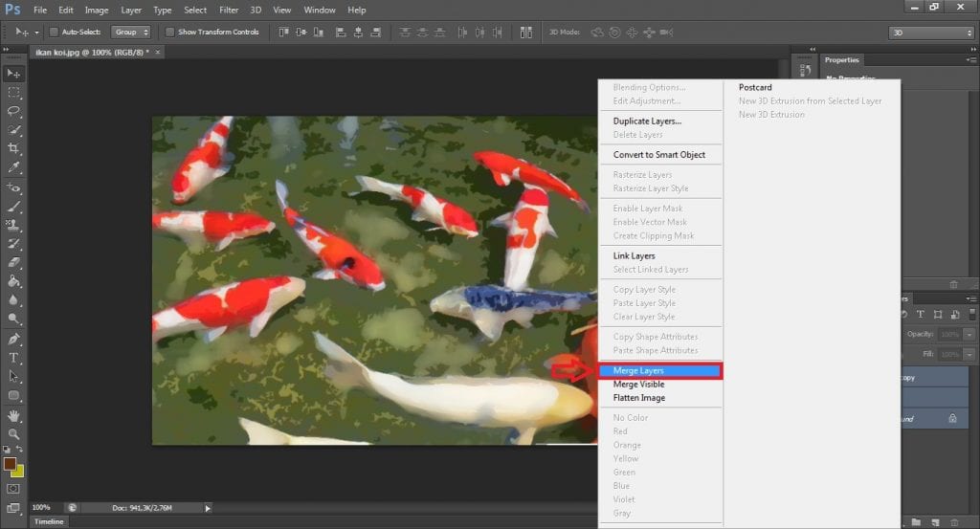Choose the Pen tool
The width and height of the screenshot is (980, 529).
[13, 339]
